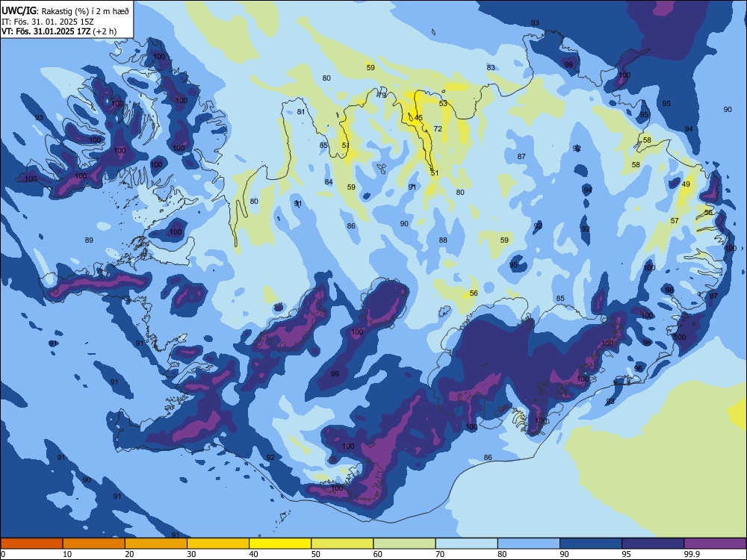Click the humidity value '72' on the map
Viewport: 747px width, 560px height.
[x=438, y=128]
